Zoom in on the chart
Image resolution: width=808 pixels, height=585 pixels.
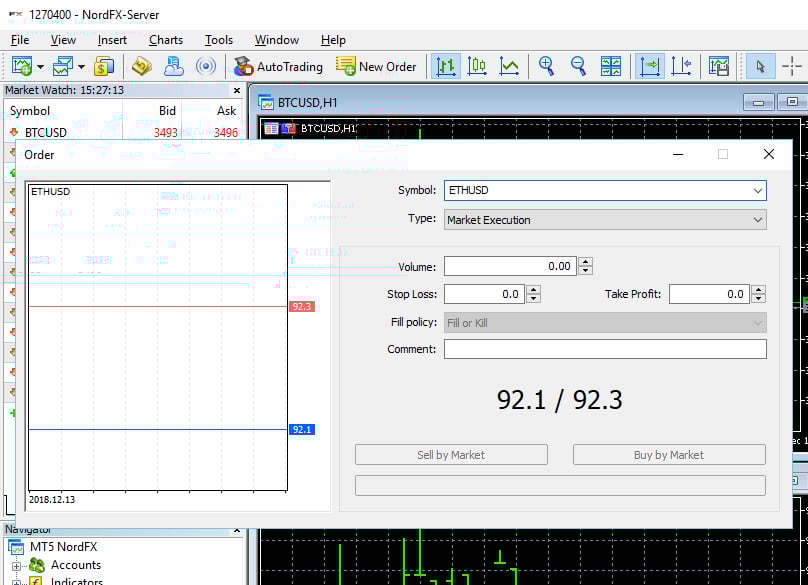coord(546,66)
